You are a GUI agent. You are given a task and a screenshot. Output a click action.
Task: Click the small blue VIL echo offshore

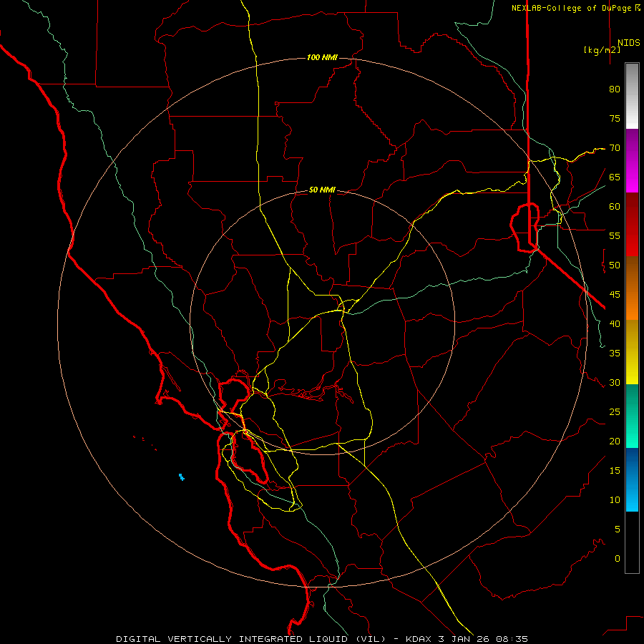click(182, 477)
